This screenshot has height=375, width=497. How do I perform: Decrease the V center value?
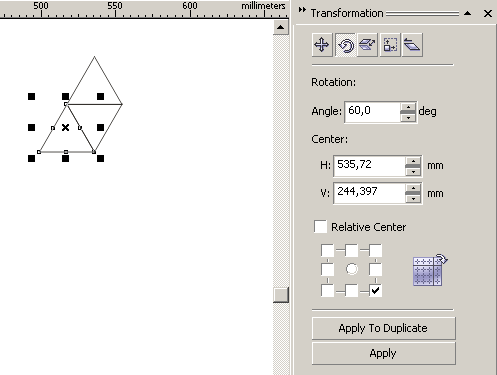413,198
